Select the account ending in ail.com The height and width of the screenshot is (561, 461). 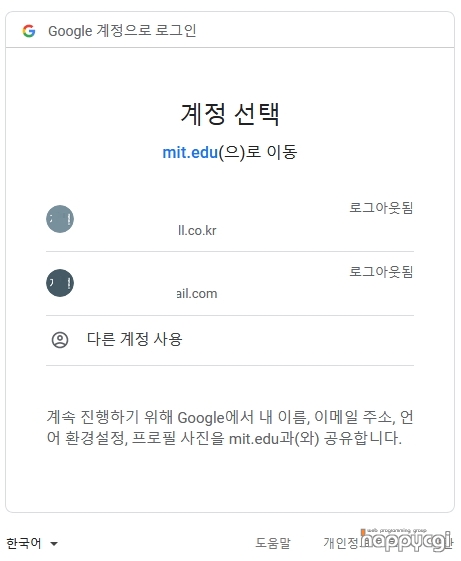[230, 283]
